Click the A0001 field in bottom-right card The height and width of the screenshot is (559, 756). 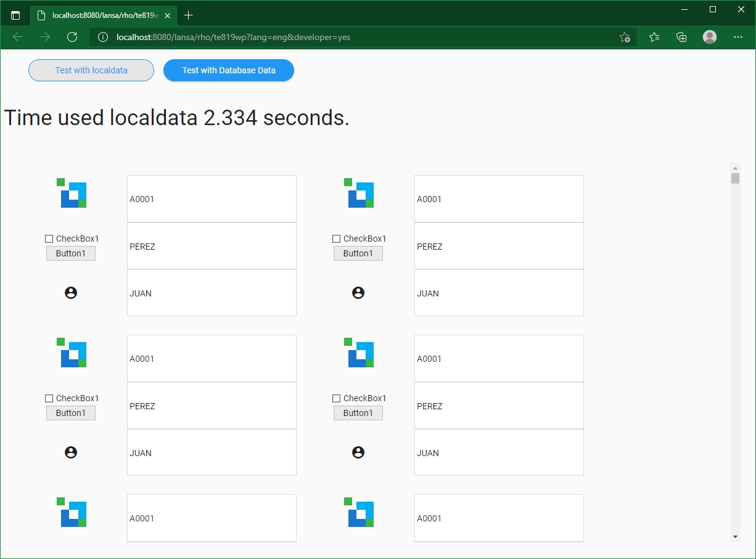click(x=499, y=518)
